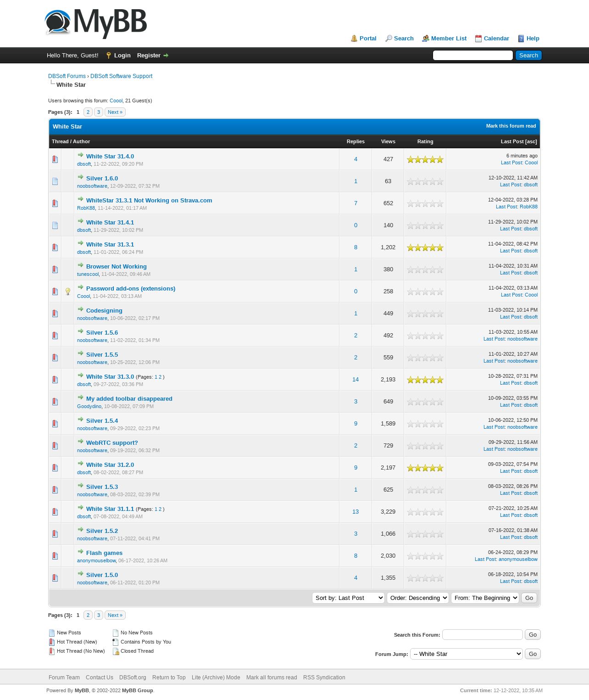Click hot thread icon for Silver 1.5.0 row
Screen dimensions: 589x700
(55, 578)
